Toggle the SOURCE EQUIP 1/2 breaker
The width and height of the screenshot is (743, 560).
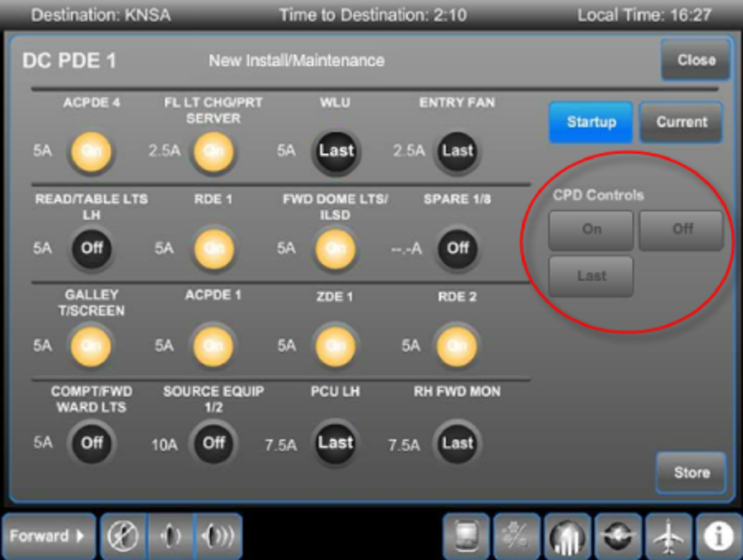click(x=214, y=443)
